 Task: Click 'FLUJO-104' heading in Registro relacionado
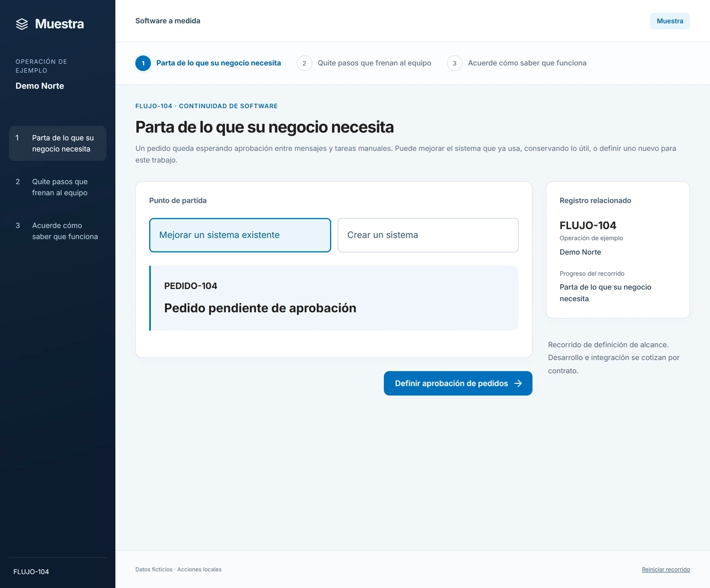tap(588, 226)
